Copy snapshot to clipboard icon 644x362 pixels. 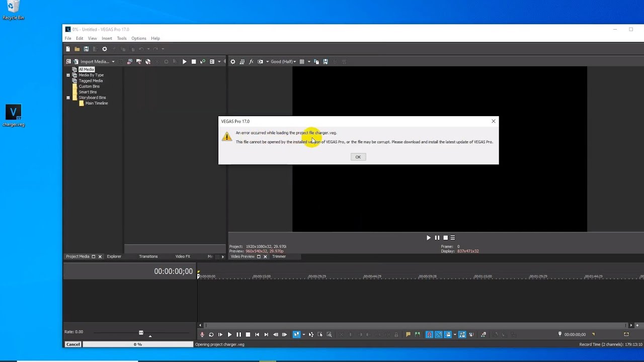[316, 61]
